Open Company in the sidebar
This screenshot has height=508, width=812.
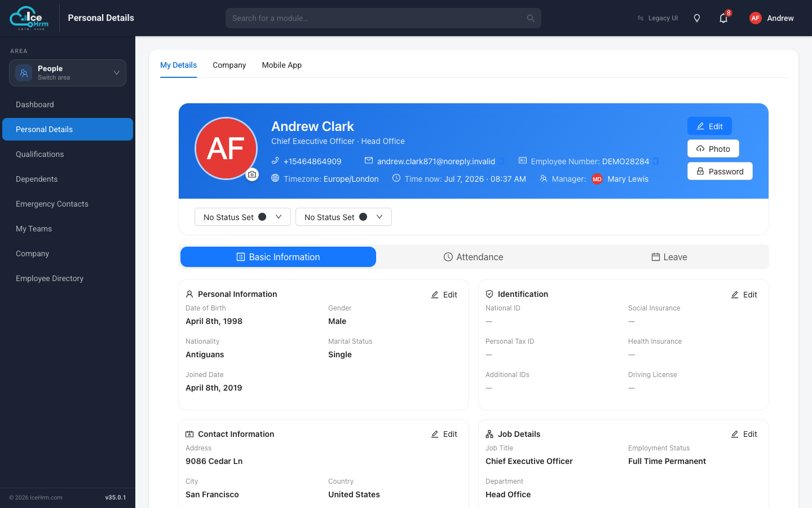pyautogui.click(x=68, y=253)
